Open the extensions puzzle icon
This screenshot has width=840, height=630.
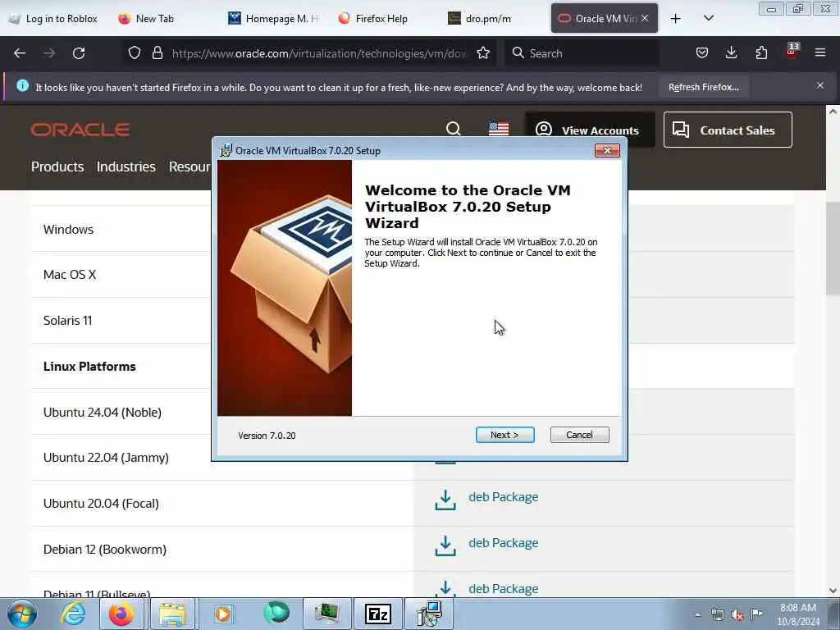click(x=761, y=52)
